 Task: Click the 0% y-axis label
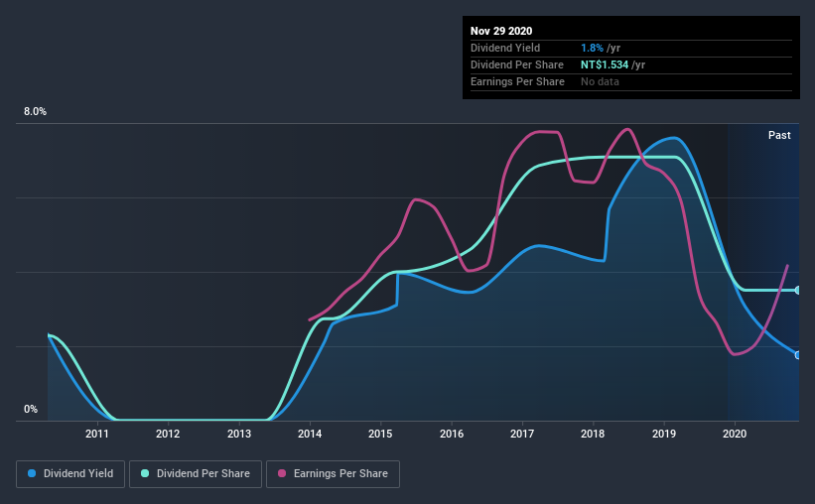click(31, 409)
